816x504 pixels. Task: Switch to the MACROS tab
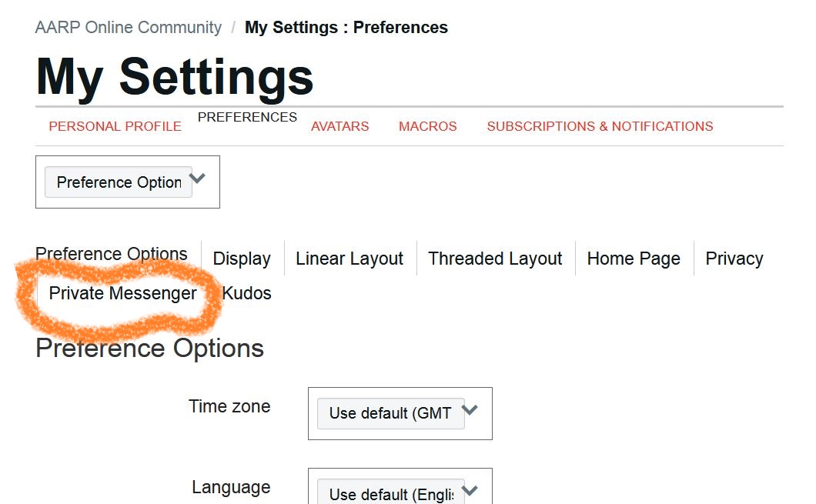pyautogui.click(x=427, y=126)
